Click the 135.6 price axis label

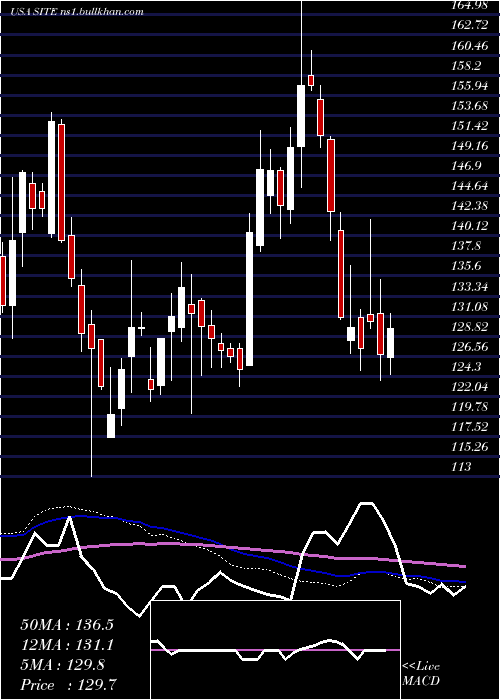tap(467, 267)
